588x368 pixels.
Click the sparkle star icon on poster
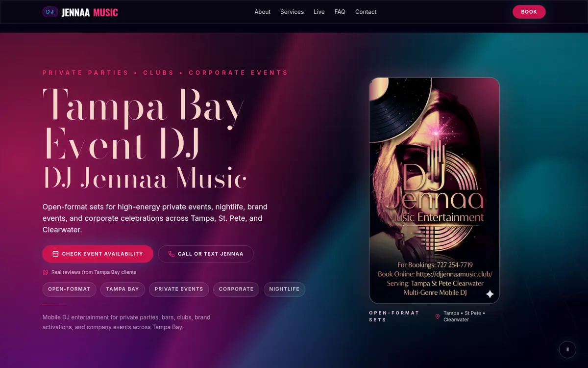pyautogui.click(x=490, y=294)
